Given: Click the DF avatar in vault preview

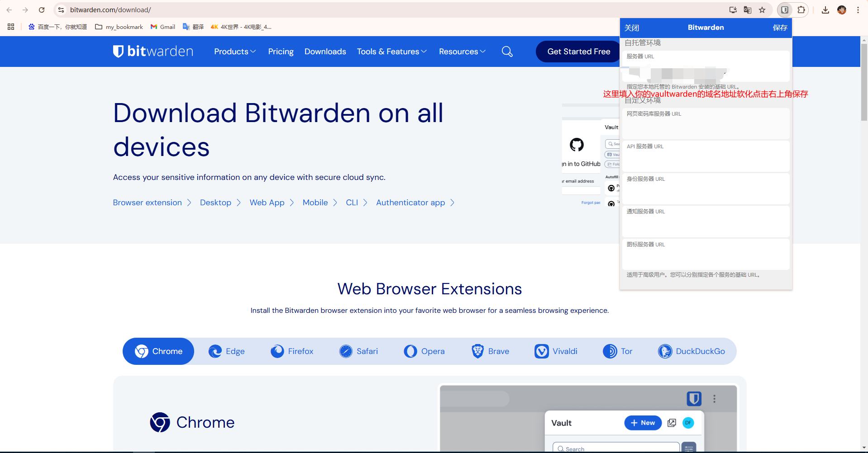Looking at the screenshot, I should click(x=688, y=423).
